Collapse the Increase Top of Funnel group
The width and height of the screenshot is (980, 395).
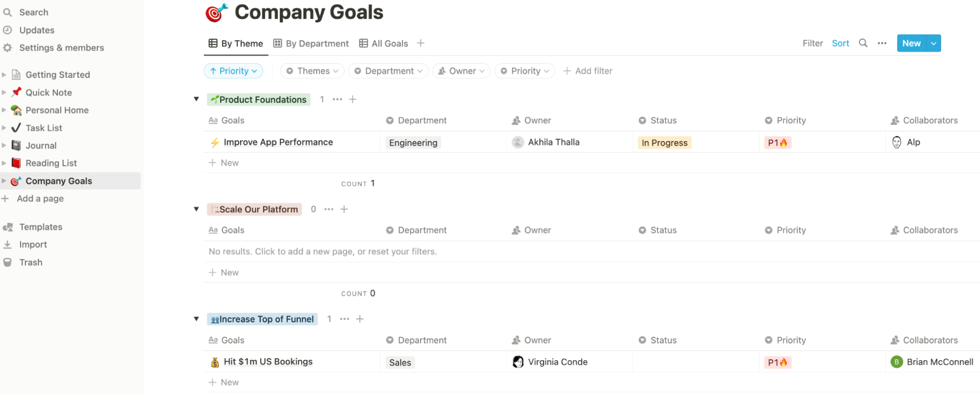pyautogui.click(x=196, y=319)
